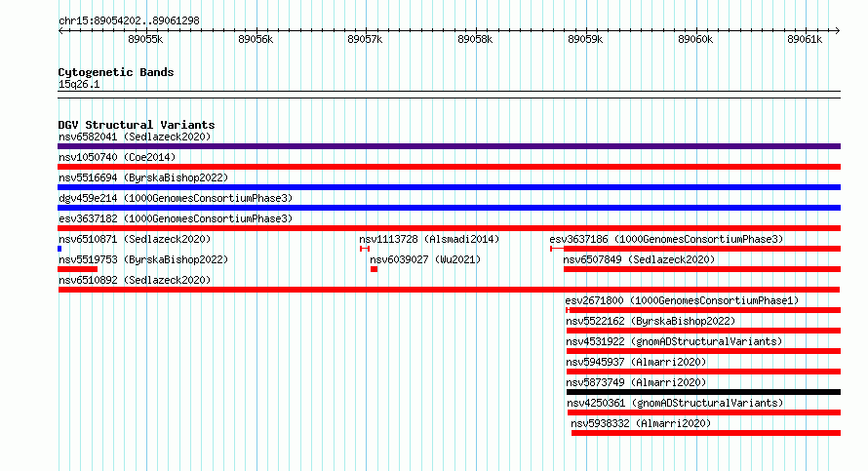Screen dimensions: 868x471
Task: Select the small blue nsv6510871 marker
Action: (x=59, y=249)
